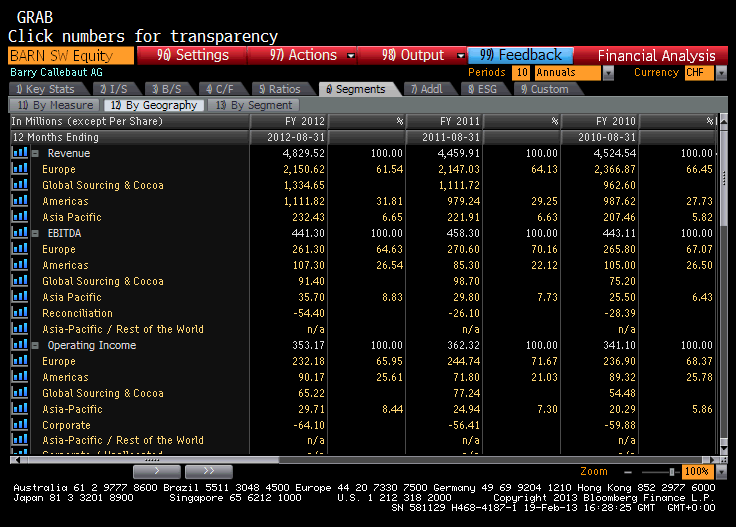Click chart icon for Asia Pacific revenue row
This screenshot has width=736, height=527.
19,217
